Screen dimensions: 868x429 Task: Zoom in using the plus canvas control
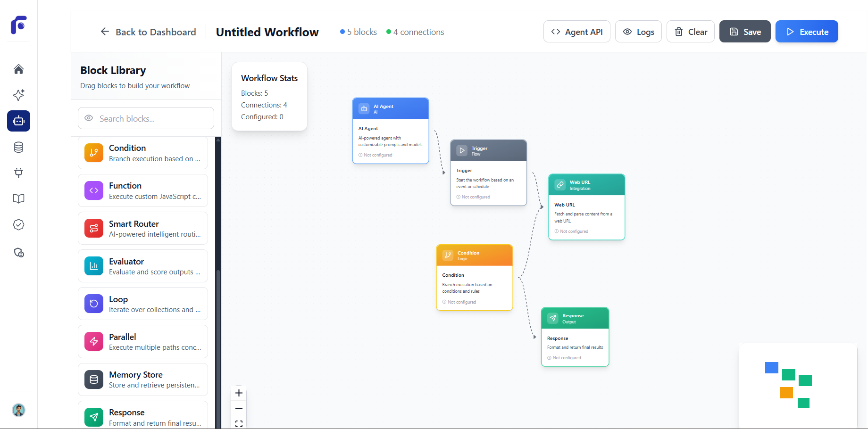(239, 393)
